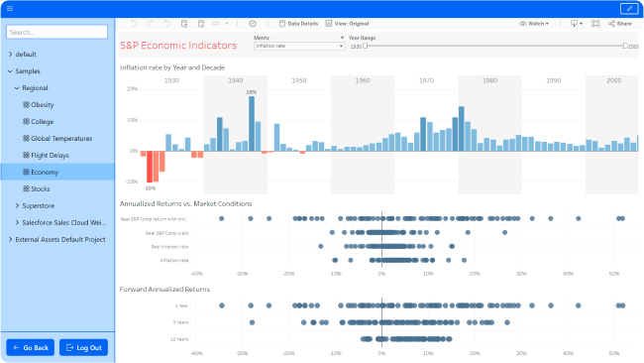Click the Obesity view grid icon
The height and width of the screenshot is (363, 644).
click(26, 105)
